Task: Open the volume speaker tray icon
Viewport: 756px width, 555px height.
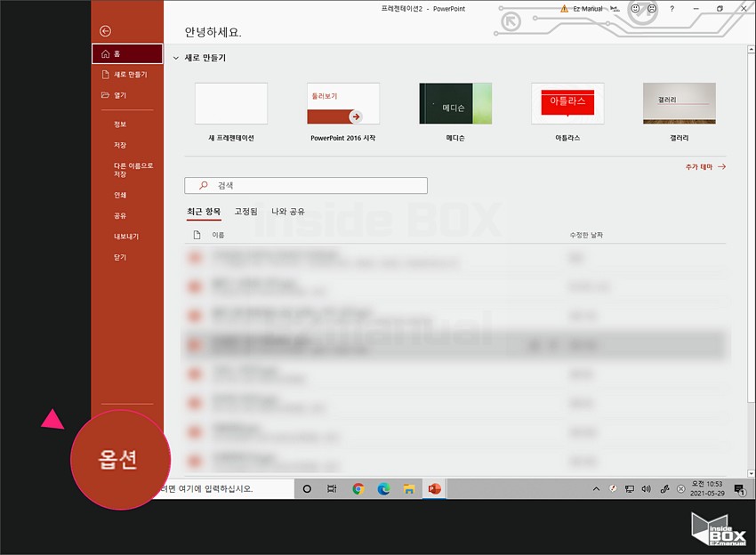Action: [646, 489]
